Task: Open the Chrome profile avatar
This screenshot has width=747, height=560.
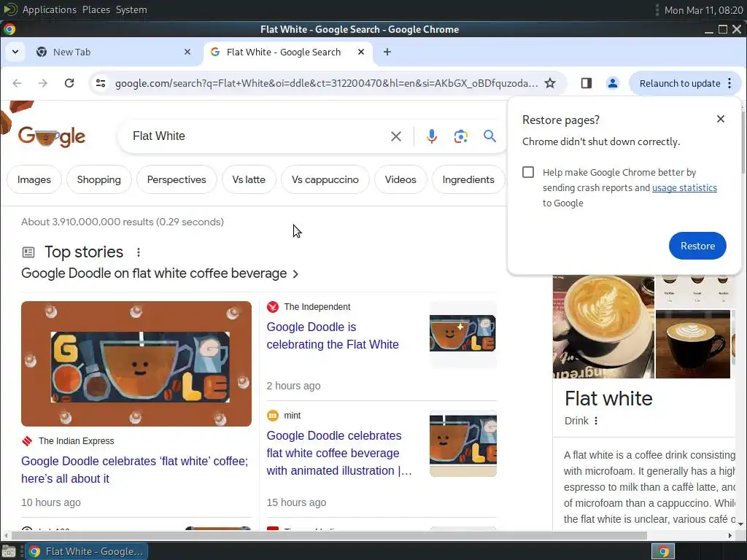Action: [x=613, y=83]
